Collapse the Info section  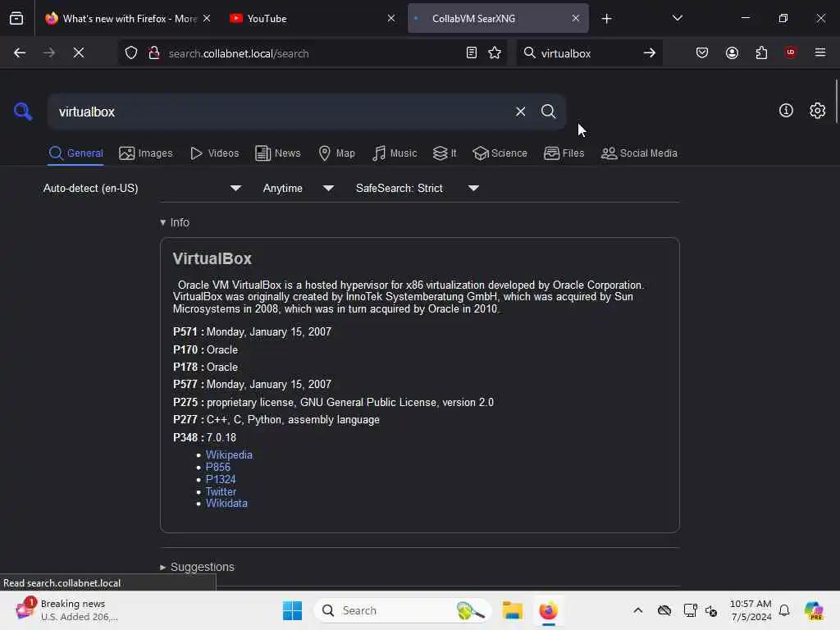pyautogui.click(x=175, y=222)
